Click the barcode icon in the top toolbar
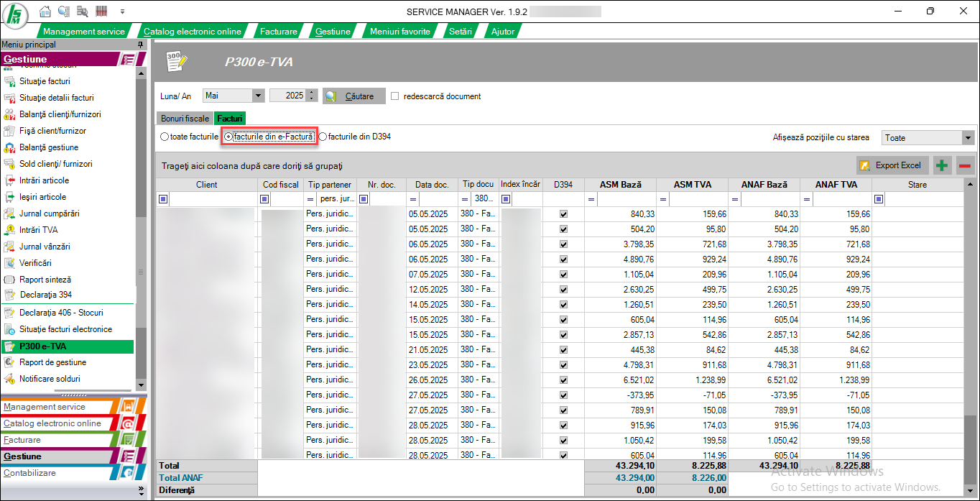This screenshot has width=980, height=501. [101, 12]
